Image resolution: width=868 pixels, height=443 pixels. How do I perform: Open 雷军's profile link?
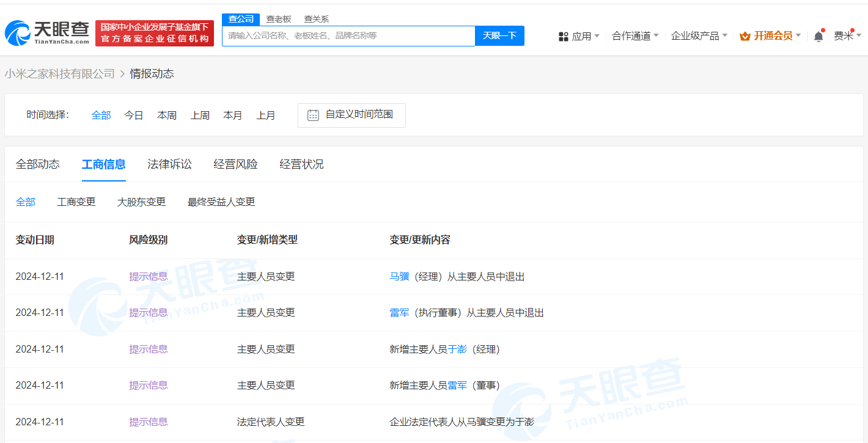coord(399,312)
